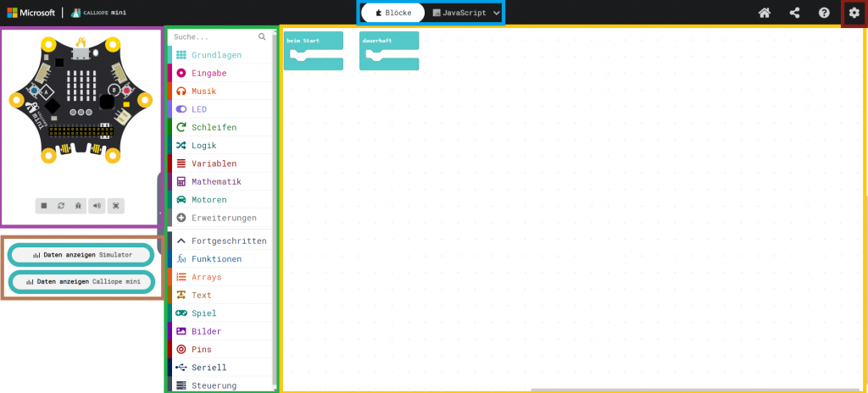Open the Arrays block category
The image size is (868, 393).
220,277
